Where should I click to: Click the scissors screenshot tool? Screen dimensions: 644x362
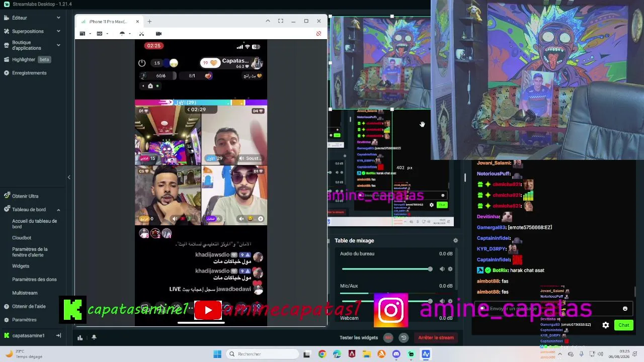pyautogui.click(x=141, y=34)
